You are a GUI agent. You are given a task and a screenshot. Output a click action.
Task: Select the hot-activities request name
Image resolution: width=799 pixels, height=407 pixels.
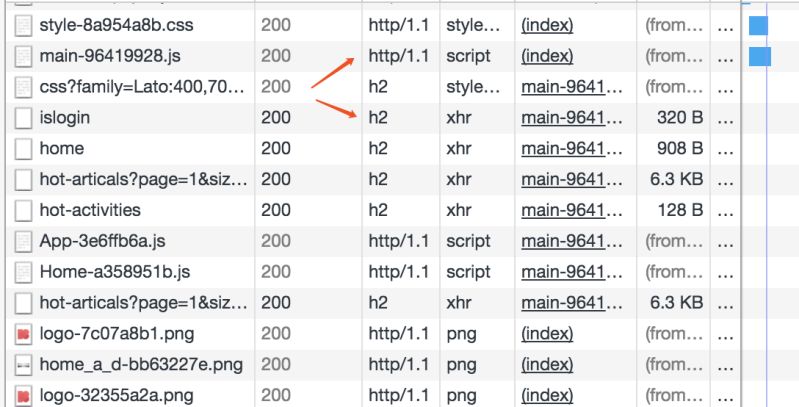pyautogui.click(x=90, y=210)
